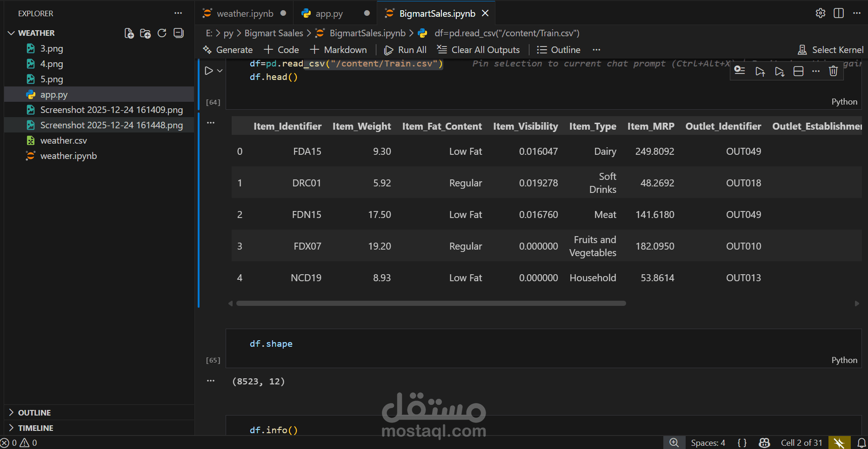Switch to the weather.ipynb tab
The height and width of the screenshot is (449, 868).
[x=245, y=13]
